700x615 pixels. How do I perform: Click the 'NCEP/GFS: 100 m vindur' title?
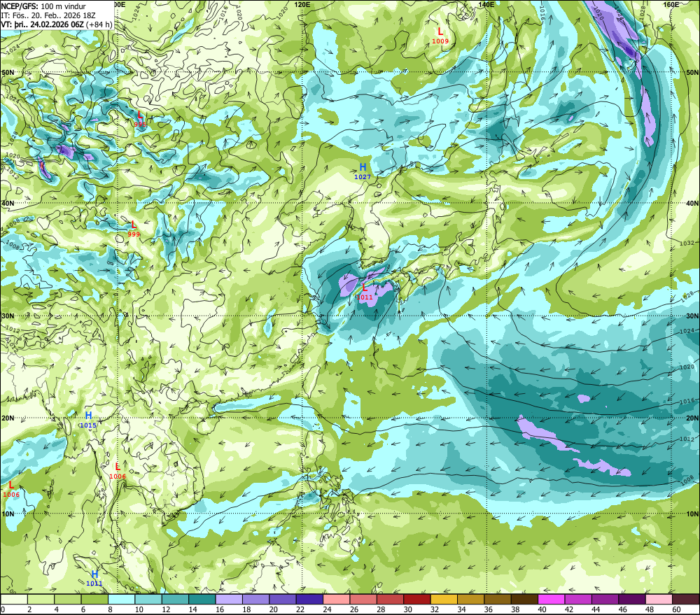tap(43, 6)
